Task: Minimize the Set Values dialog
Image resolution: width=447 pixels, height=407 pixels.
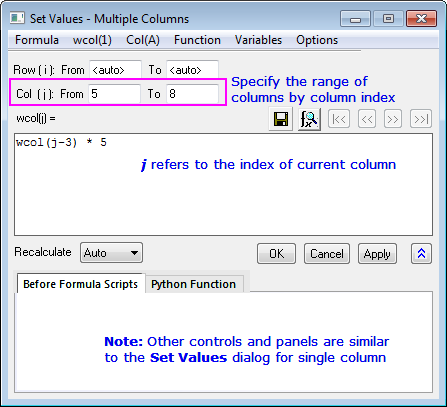Action: (355, 18)
